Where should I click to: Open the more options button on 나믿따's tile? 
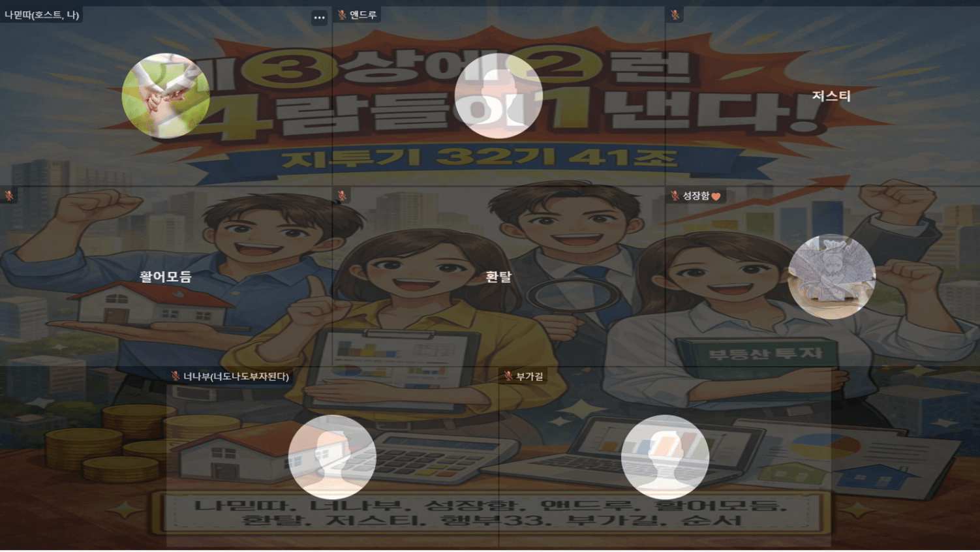click(x=319, y=18)
